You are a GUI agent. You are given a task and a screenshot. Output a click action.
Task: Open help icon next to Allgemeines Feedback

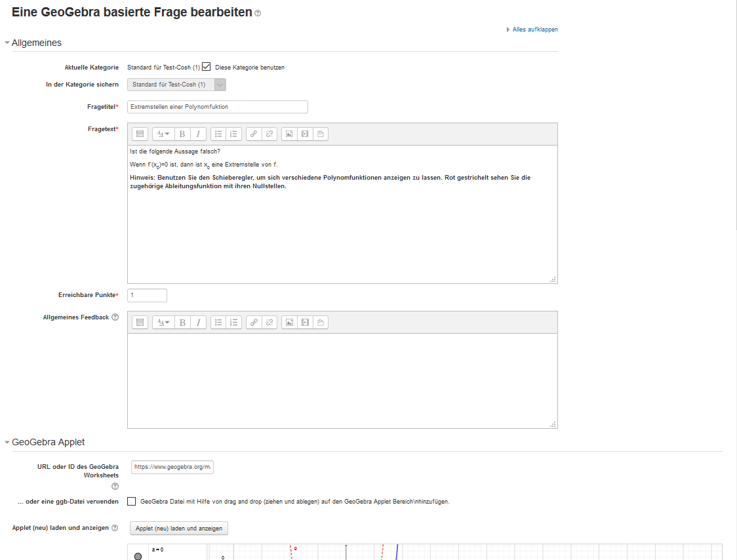[115, 317]
